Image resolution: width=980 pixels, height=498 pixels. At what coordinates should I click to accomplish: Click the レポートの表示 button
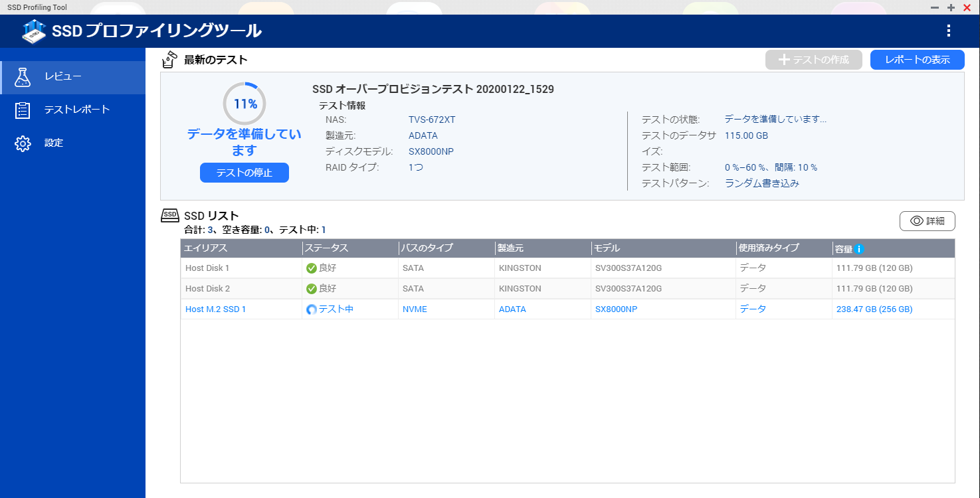917,60
